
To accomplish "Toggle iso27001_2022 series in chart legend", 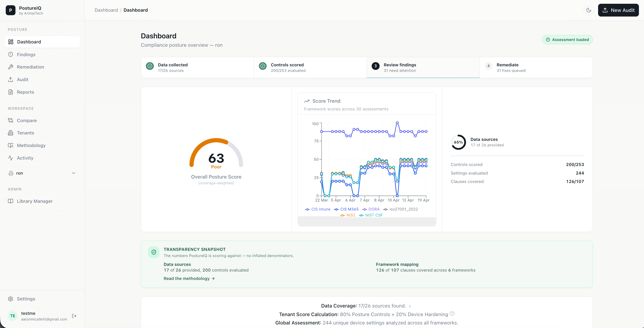I will [x=401, y=209].
